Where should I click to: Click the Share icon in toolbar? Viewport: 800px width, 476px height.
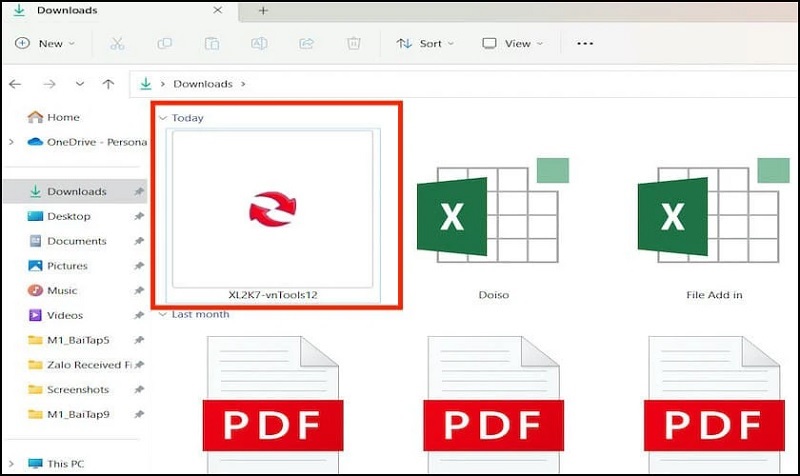[x=306, y=44]
